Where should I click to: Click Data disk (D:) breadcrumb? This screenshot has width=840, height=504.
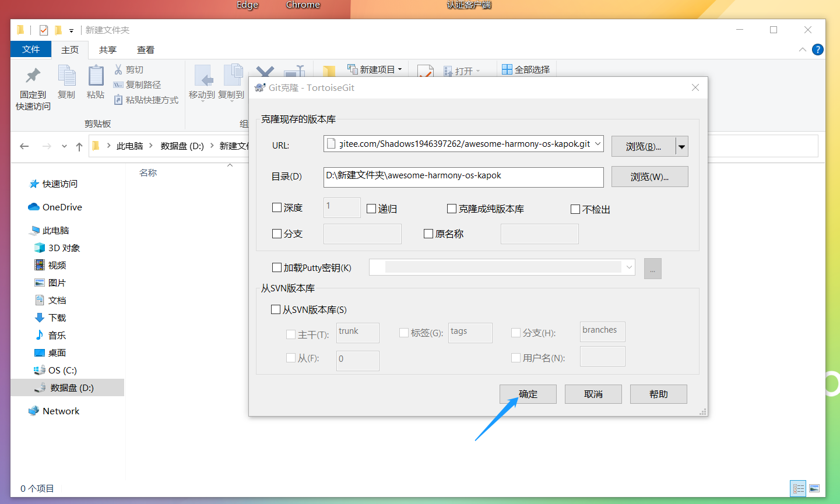coord(182,146)
